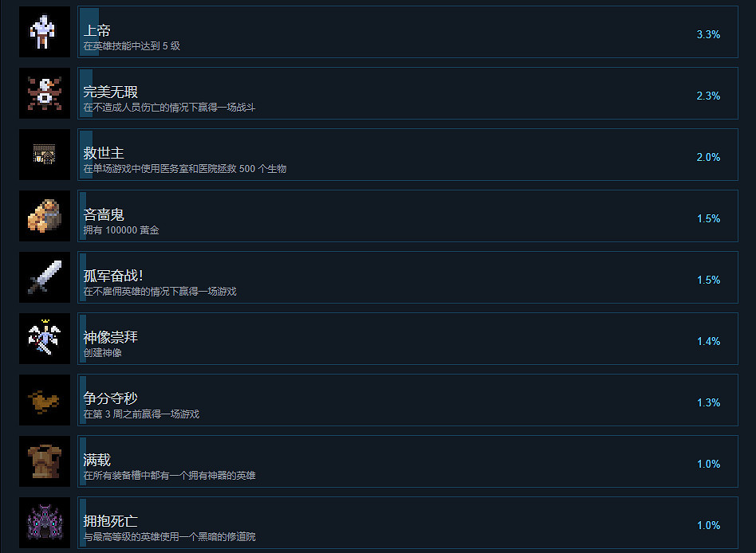The width and height of the screenshot is (756, 553).
Task: Click progress bar of 上帝 achievement
Action: point(89,32)
